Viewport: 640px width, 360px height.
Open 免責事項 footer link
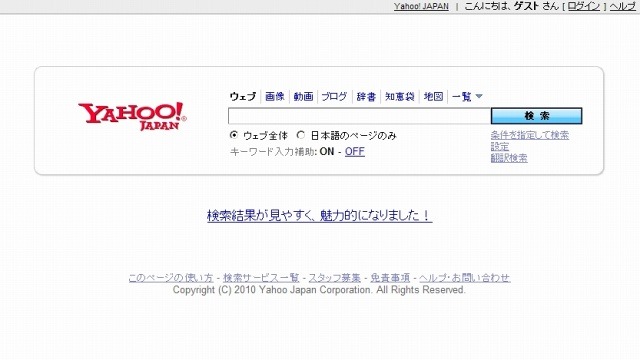390,278
